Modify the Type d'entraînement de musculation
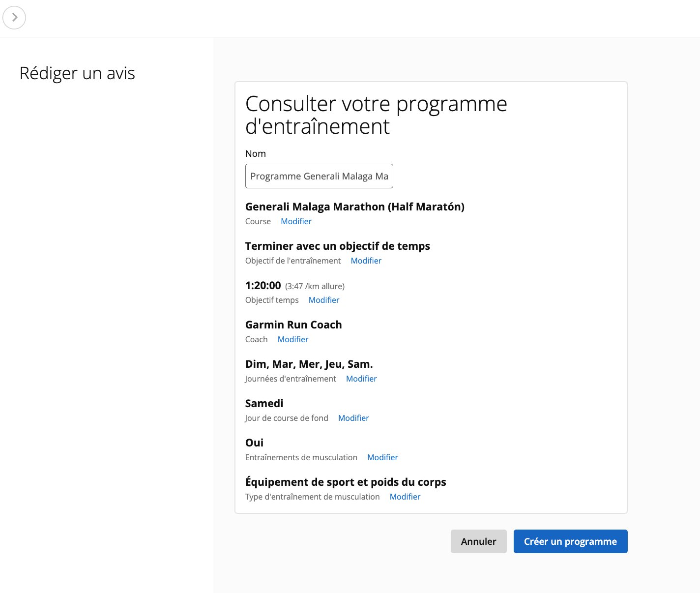This screenshot has width=700, height=593. coord(405,497)
